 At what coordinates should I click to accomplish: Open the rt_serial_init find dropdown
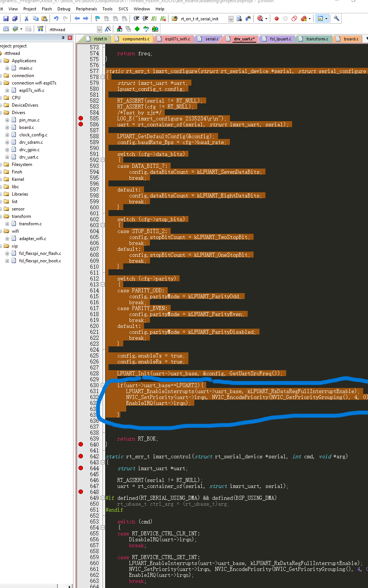point(231,19)
